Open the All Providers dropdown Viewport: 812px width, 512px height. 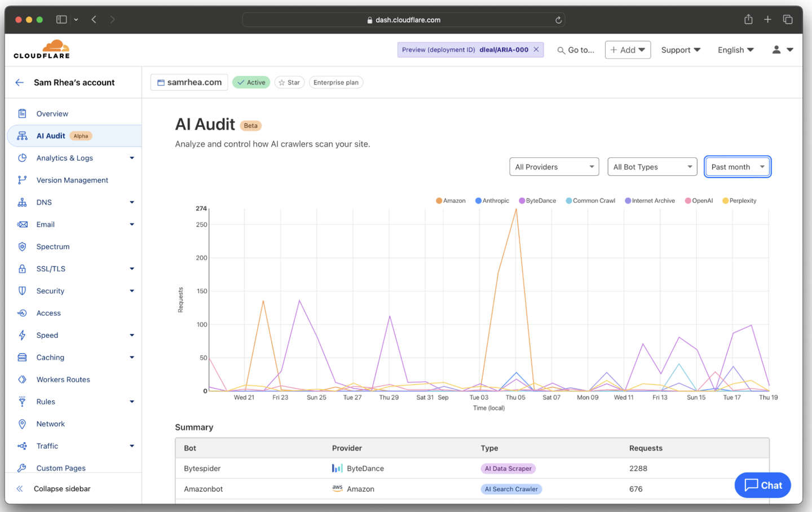554,167
